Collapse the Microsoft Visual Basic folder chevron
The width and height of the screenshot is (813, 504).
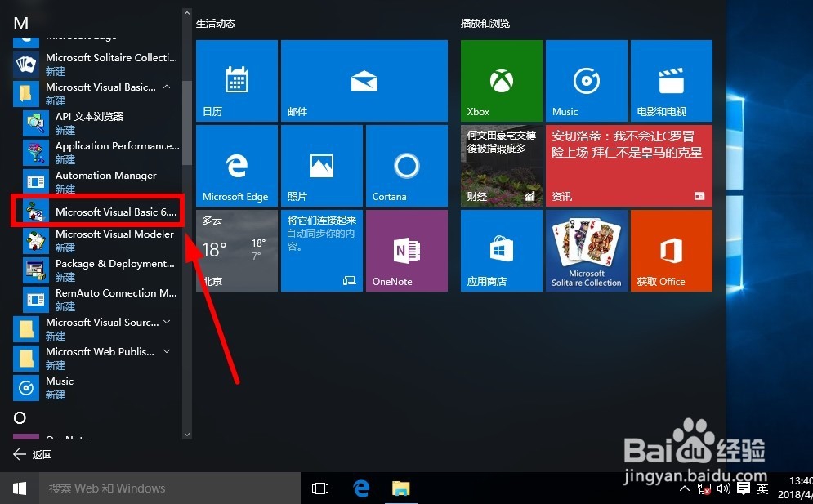tap(167, 87)
